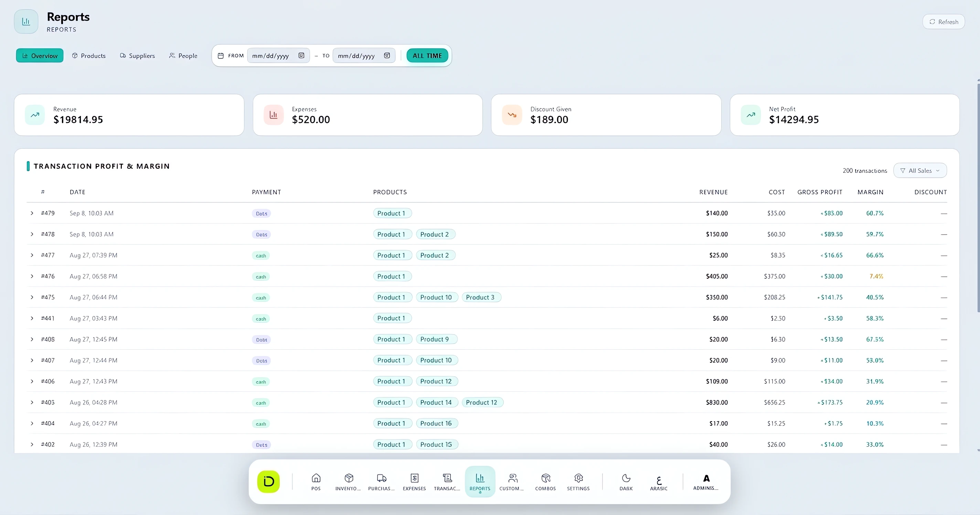Open calendar picker in FROM date field

[x=301, y=55]
